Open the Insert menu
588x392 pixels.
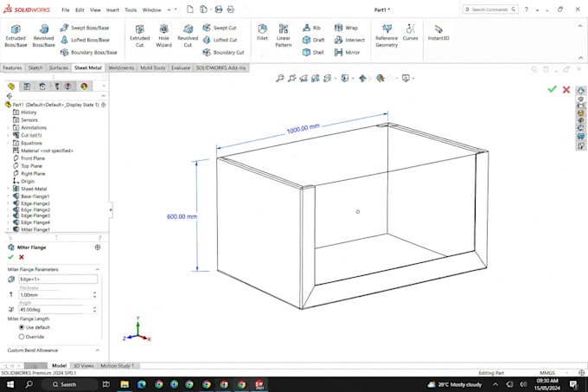(112, 10)
